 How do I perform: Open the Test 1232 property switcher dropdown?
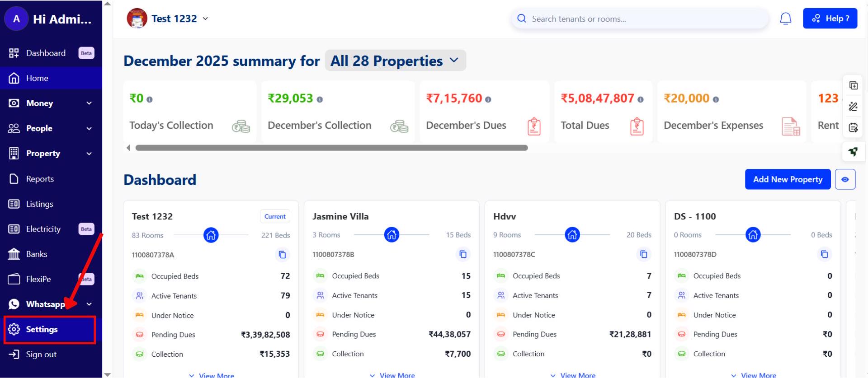tap(205, 19)
